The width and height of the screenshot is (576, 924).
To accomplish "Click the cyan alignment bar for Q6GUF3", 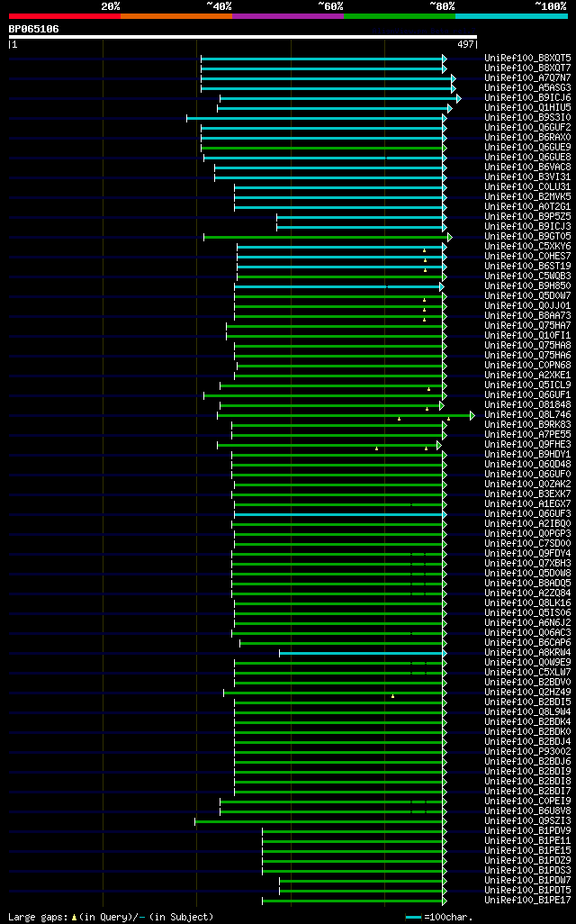I will (340, 514).
